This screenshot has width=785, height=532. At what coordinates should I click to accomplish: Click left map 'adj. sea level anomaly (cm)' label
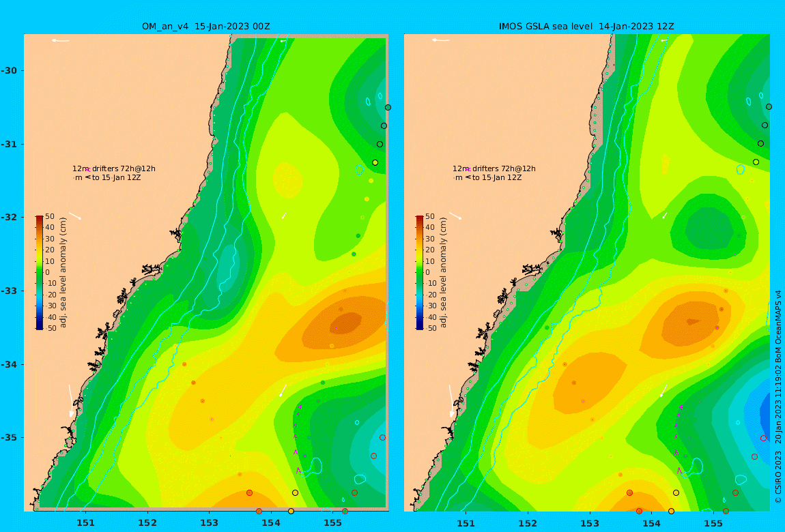tap(63, 273)
